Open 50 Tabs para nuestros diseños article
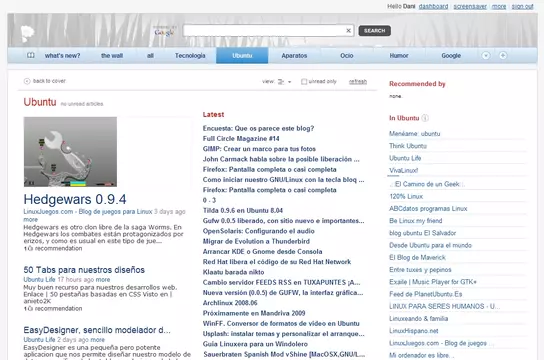Screen dimensions: 544x360 tap(84, 270)
